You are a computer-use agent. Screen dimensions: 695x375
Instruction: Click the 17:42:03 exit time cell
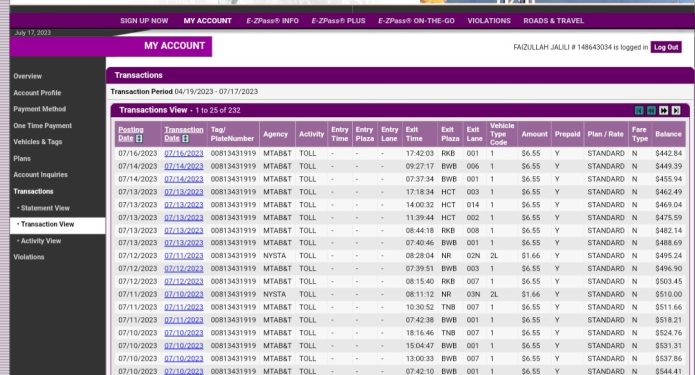[x=419, y=153]
